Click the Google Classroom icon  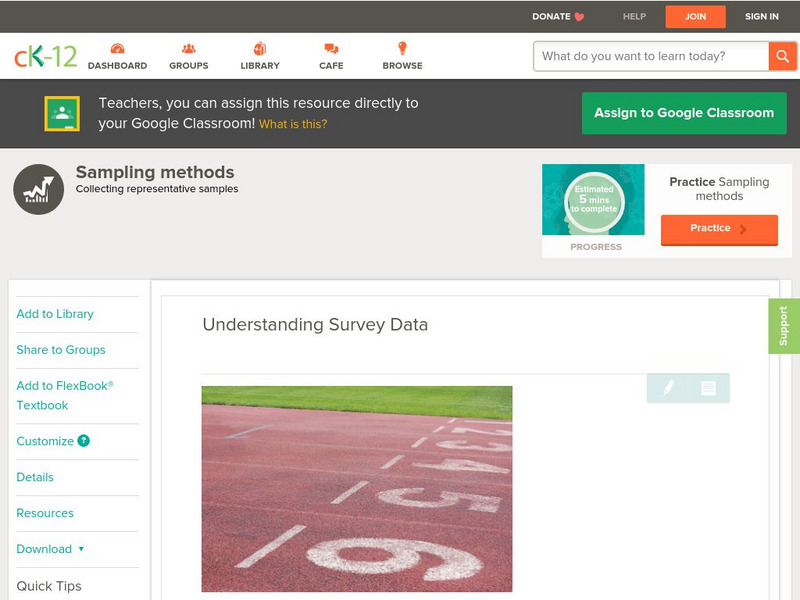62,113
